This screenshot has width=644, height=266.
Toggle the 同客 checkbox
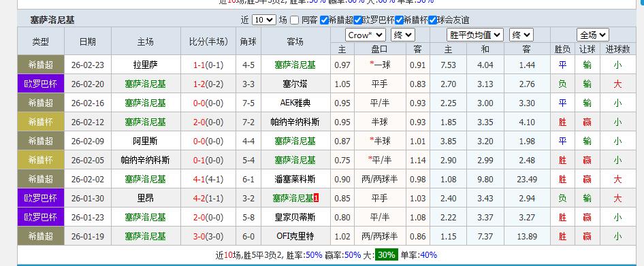click(x=294, y=20)
